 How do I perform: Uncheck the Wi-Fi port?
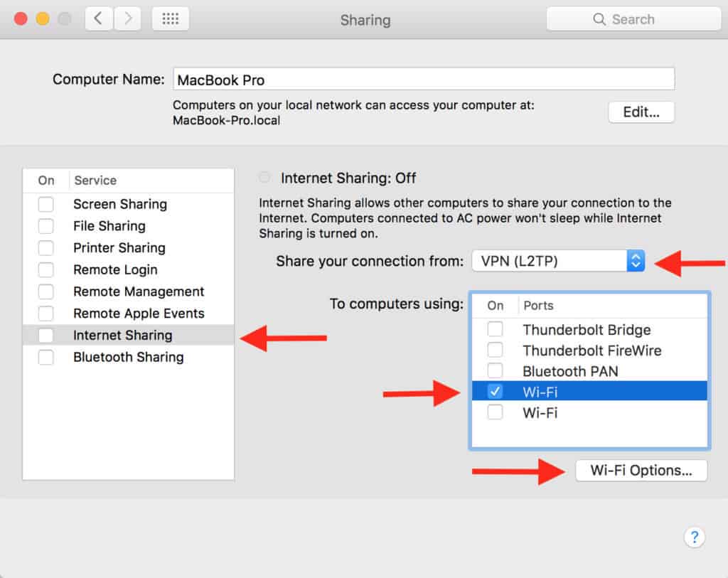pyautogui.click(x=495, y=391)
